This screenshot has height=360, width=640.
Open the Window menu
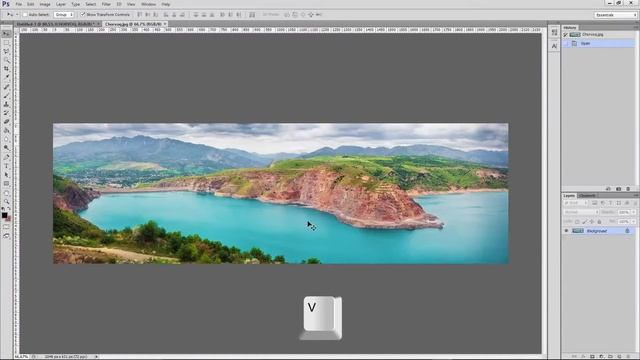pyautogui.click(x=149, y=4)
